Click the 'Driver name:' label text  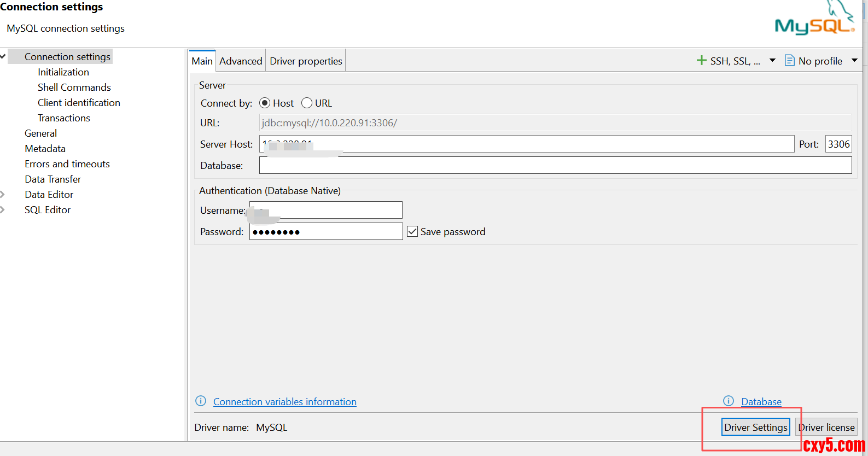(222, 427)
